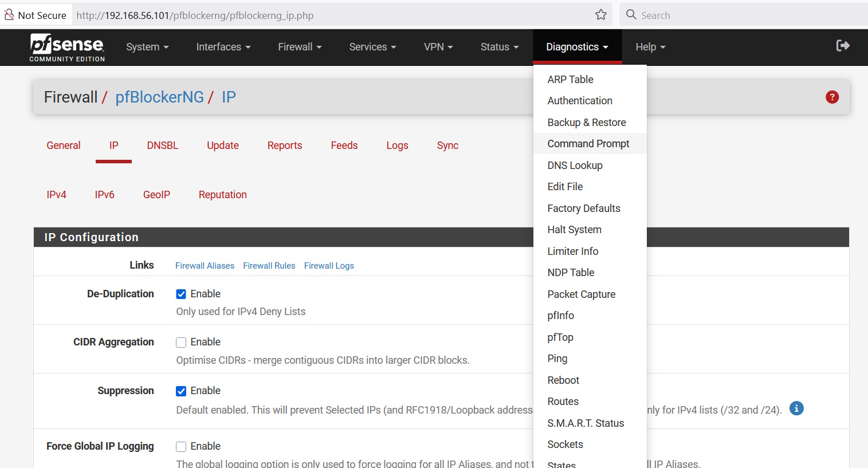868x468 pixels.
Task: Follow the Firewall Aliases link
Action: [205, 266]
